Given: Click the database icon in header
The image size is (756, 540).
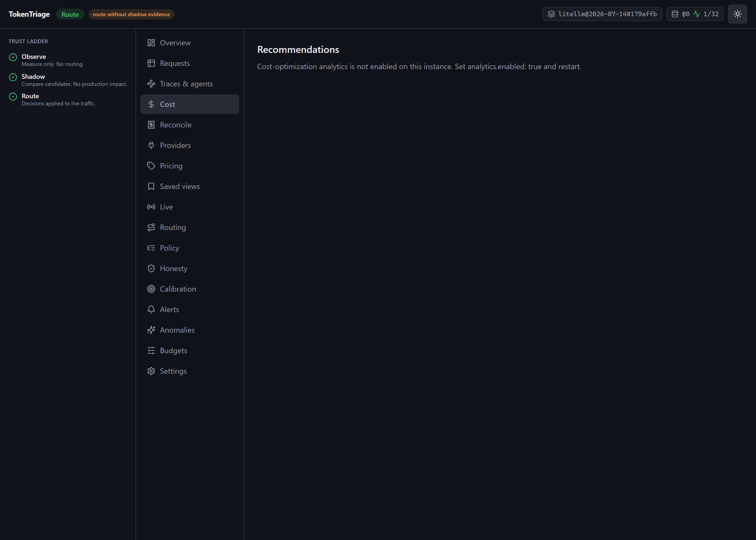Looking at the screenshot, I should (675, 14).
